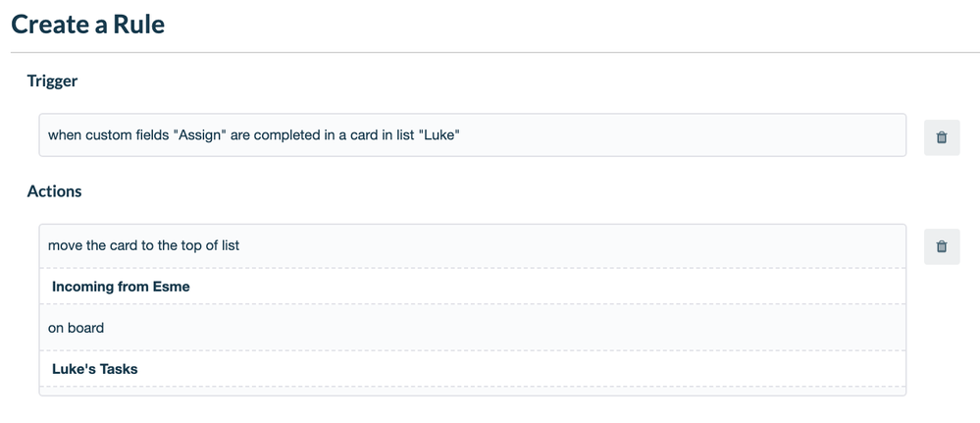The height and width of the screenshot is (423, 980).
Task: Delete the trigger with its trash icon
Action: (x=941, y=137)
